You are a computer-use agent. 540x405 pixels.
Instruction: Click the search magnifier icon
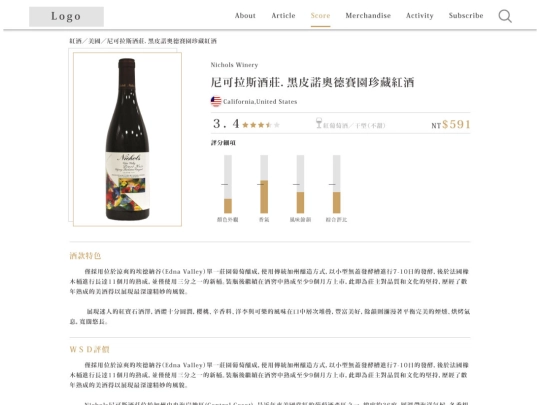tap(505, 16)
